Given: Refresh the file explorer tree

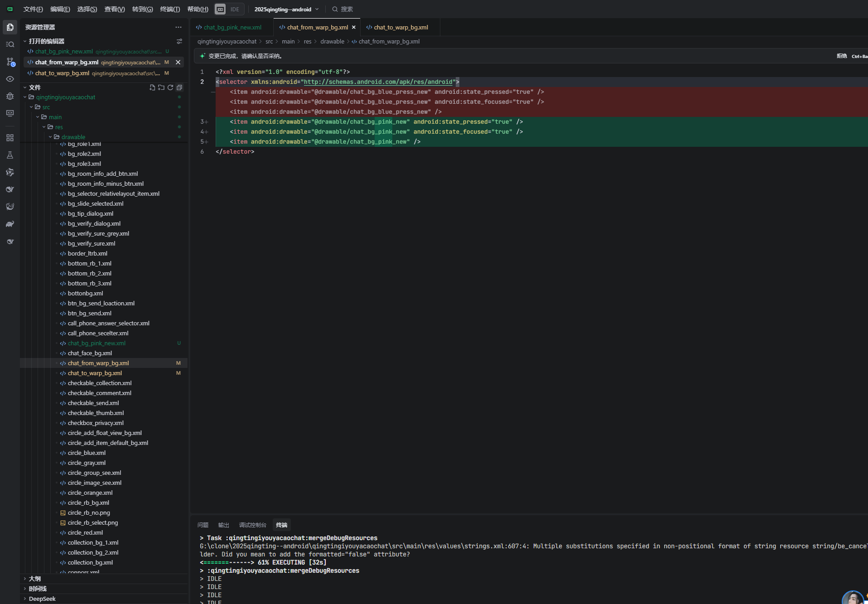Looking at the screenshot, I should (170, 87).
